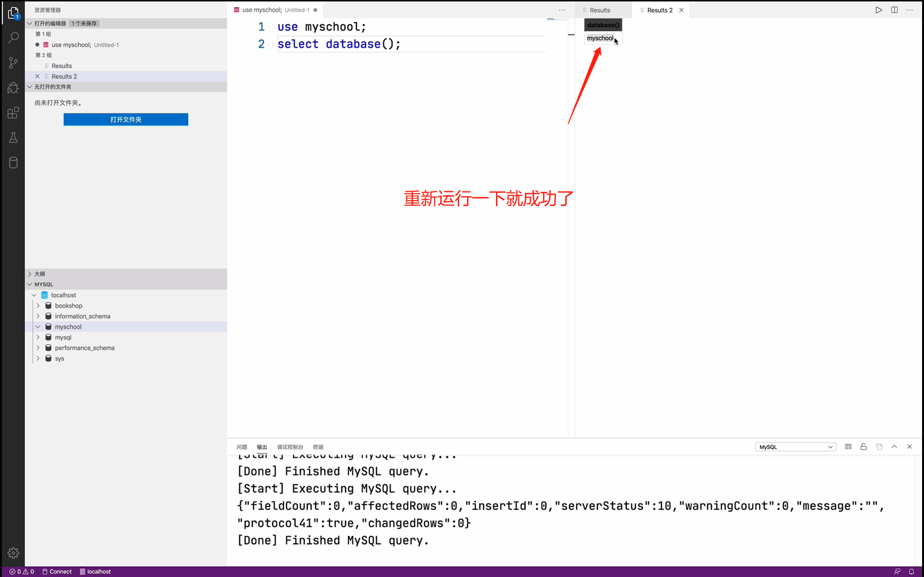Run the query with play button

(879, 10)
